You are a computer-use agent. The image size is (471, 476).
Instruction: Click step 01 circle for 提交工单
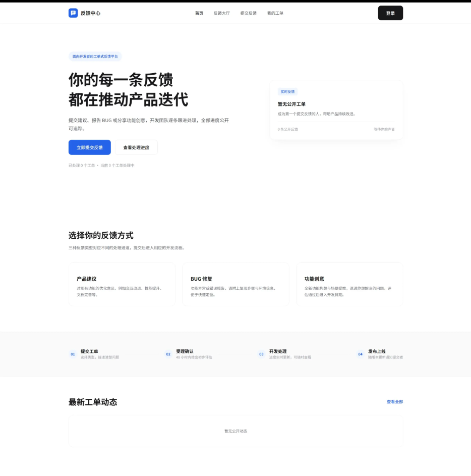point(73,354)
